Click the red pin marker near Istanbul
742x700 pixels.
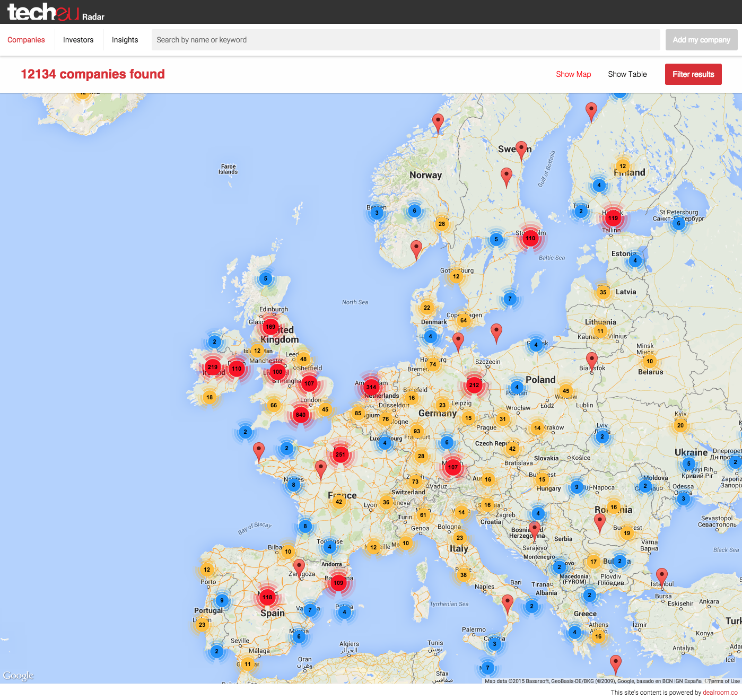click(661, 576)
